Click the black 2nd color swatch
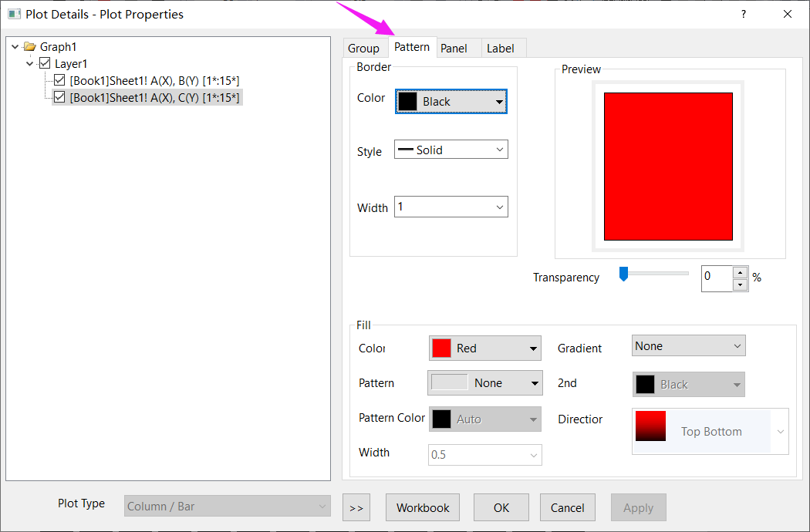 click(x=645, y=384)
